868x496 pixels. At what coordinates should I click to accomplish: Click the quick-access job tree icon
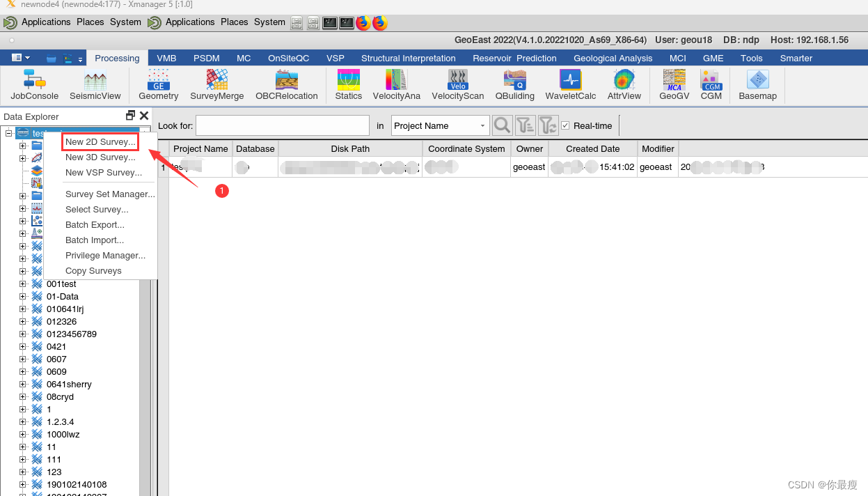coord(68,59)
